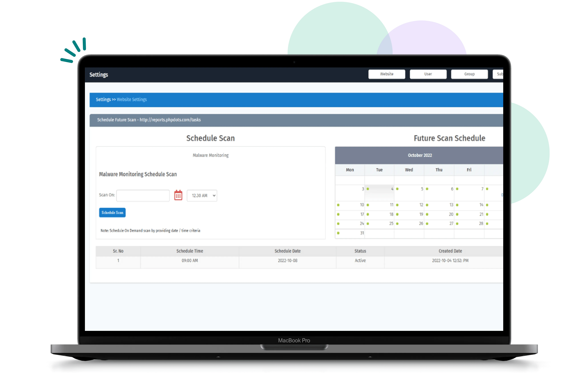The image size is (588, 374).
Task: Click the October 2022 calendar header
Action: point(420,155)
